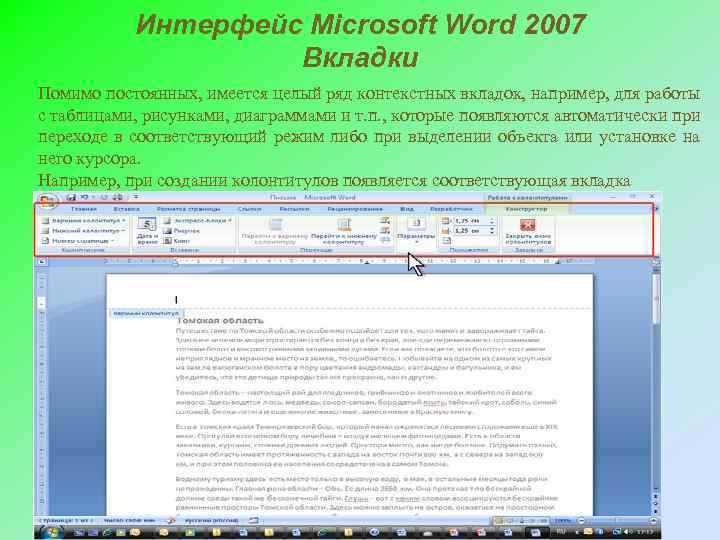Viewport: 720px width, 540px height.
Task: Click Перейти к нижнему колонтитулу button
Action: [344, 231]
